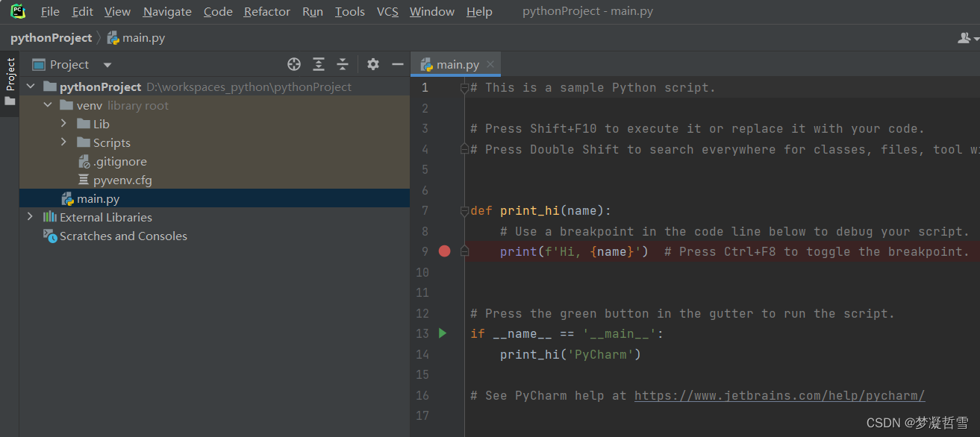Fold the print_hi function with gutter arrow
The image size is (980, 437).
465,210
